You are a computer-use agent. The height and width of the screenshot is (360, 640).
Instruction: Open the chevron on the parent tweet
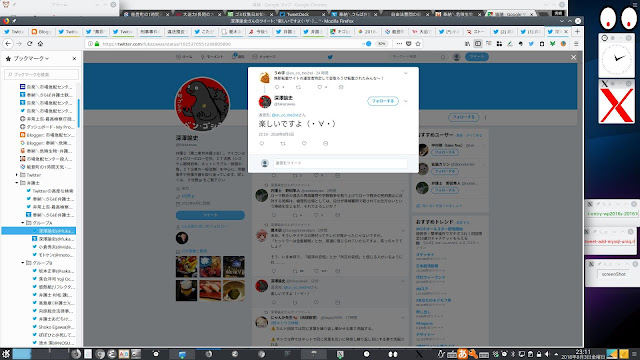tap(405, 73)
